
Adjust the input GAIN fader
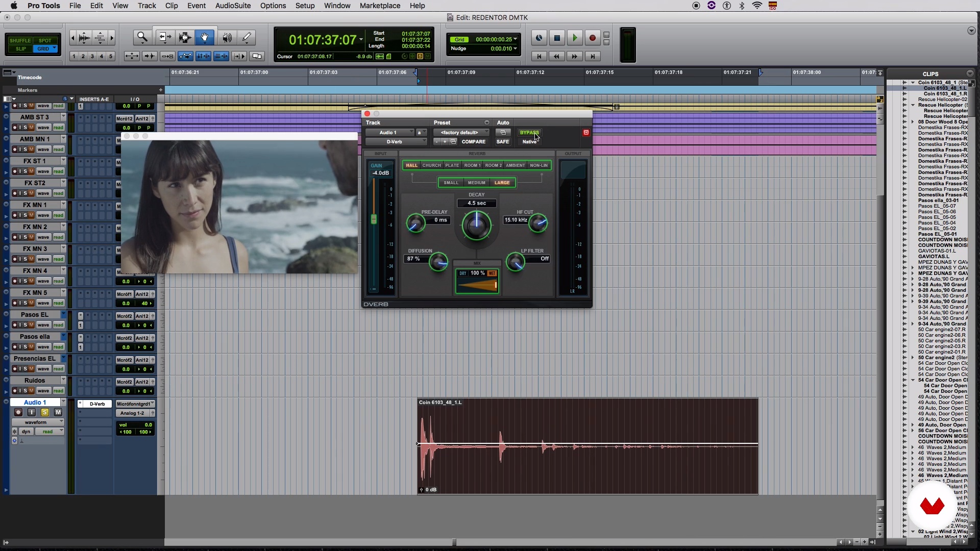pyautogui.click(x=374, y=219)
